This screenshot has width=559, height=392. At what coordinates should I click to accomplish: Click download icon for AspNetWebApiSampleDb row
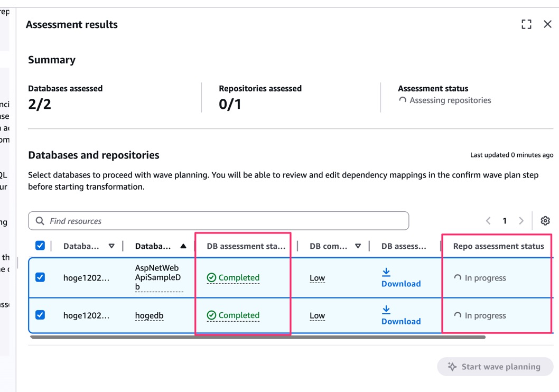386,272
